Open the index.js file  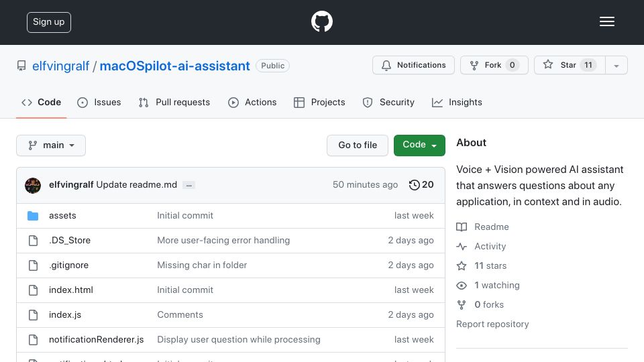65,315
